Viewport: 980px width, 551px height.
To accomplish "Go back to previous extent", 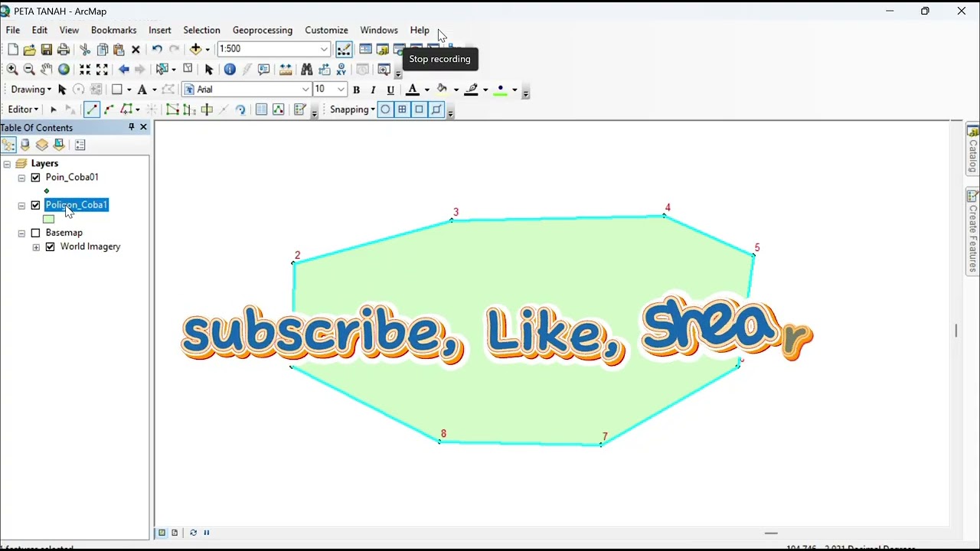I will pyautogui.click(x=123, y=70).
